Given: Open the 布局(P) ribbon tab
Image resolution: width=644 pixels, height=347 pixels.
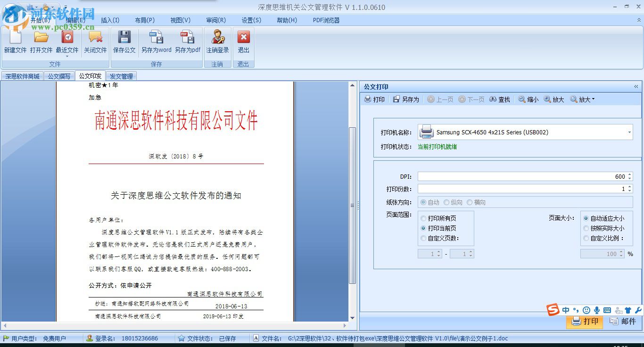Looking at the screenshot, I should (x=145, y=20).
